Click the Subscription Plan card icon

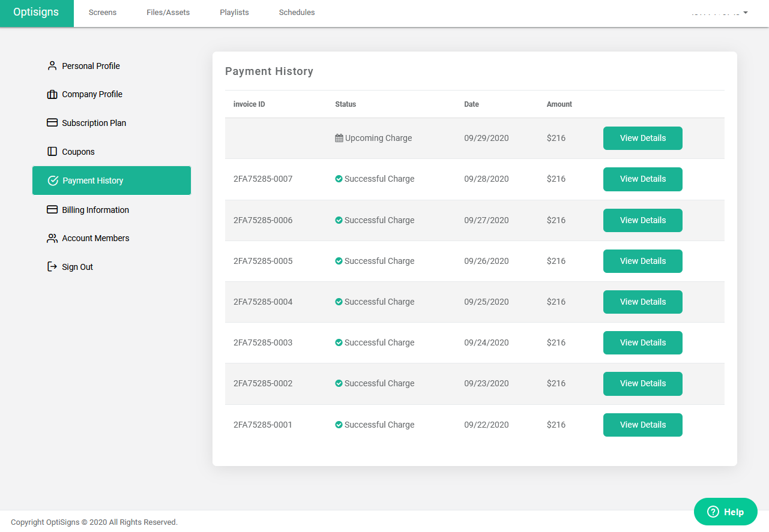point(52,123)
